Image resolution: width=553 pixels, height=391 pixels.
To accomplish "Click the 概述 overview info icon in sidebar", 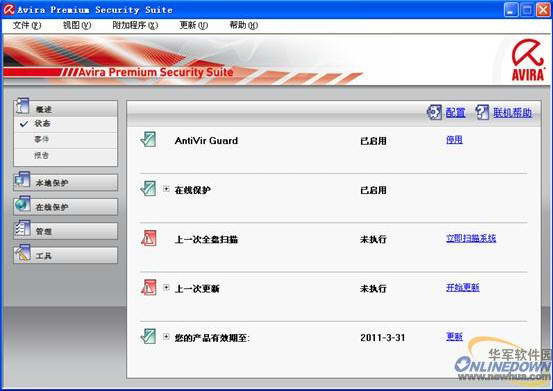I will [x=22, y=106].
